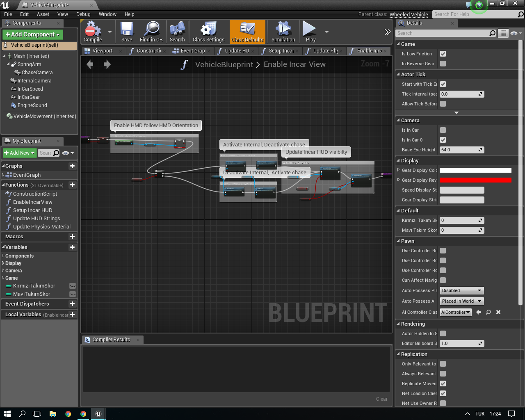Add a new event dispatcher
The width and height of the screenshot is (525, 420).
(x=73, y=304)
